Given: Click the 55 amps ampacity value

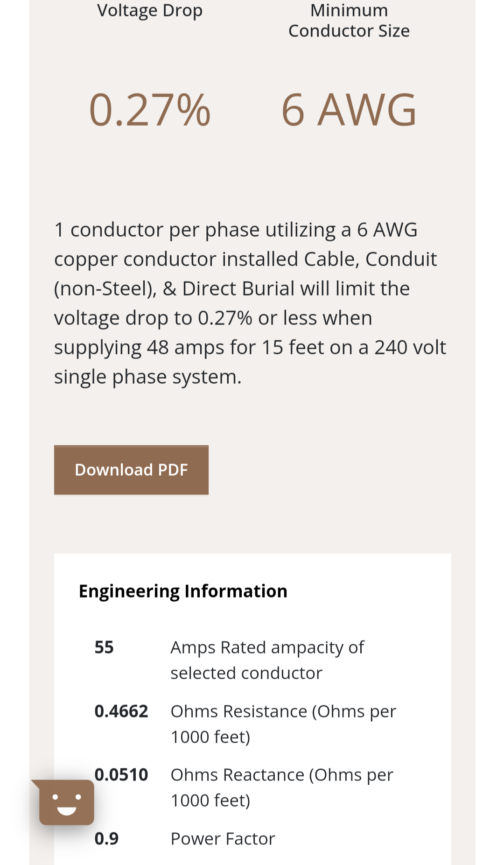Looking at the screenshot, I should [104, 647].
